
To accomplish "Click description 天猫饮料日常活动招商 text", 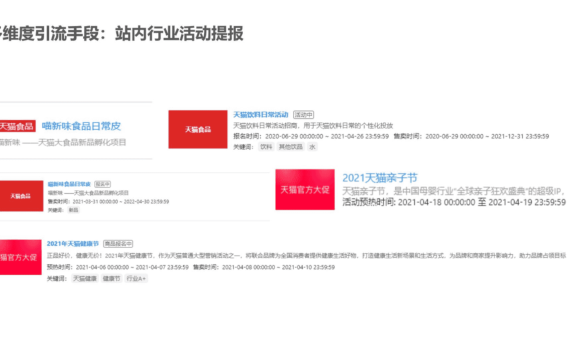I will point(313,126).
